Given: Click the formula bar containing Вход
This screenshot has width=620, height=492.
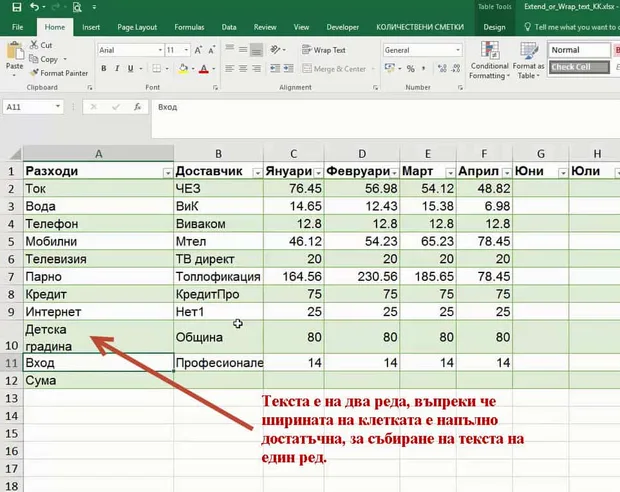Looking at the screenshot, I should pos(386,118).
